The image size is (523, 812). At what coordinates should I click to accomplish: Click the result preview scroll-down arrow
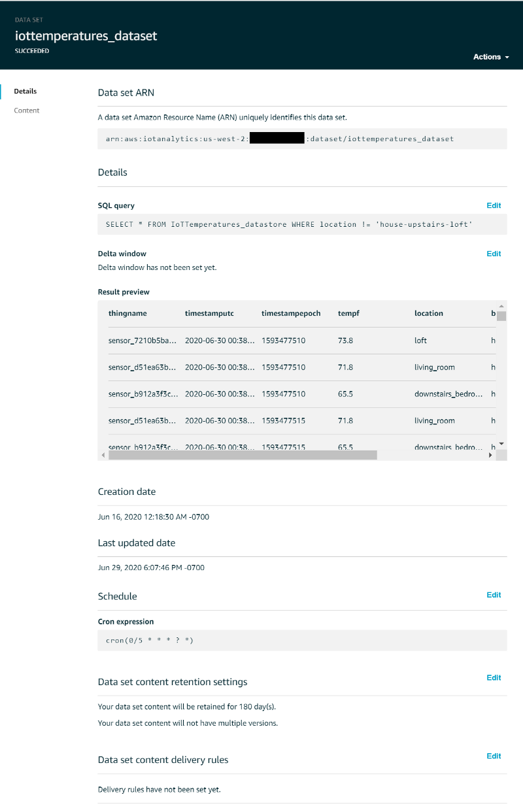point(501,444)
